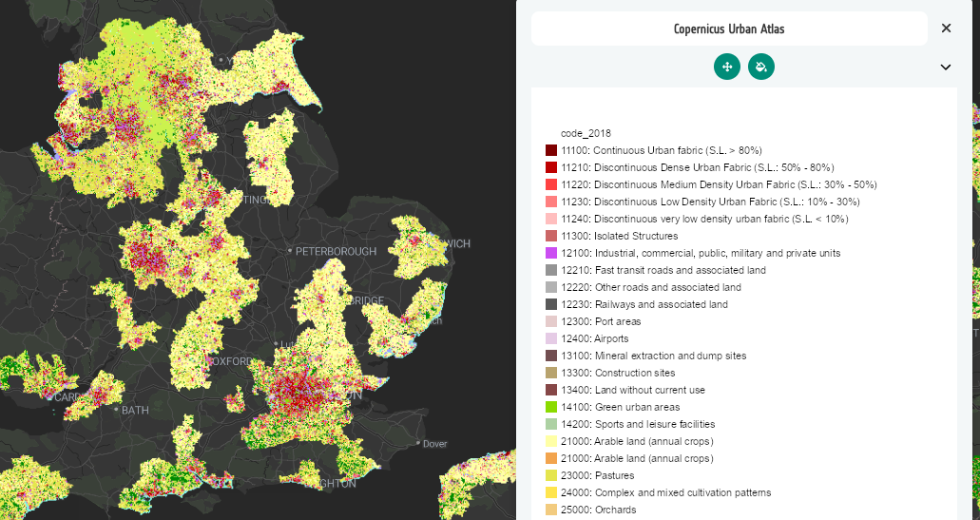Viewport: 980px width, 520px height.
Task: Click the 12210 Fast transit roads swatch
Action: (551, 270)
